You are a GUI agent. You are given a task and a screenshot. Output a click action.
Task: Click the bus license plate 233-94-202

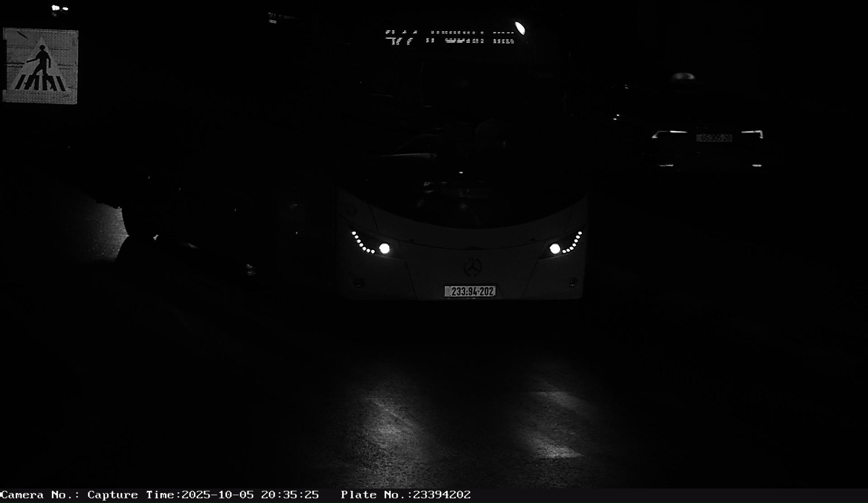click(470, 291)
